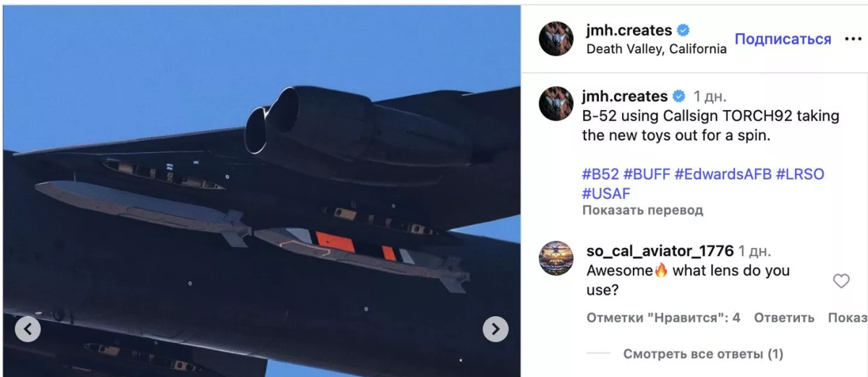Open the #B52 hashtag
The image size is (868, 377).
pos(600,174)
